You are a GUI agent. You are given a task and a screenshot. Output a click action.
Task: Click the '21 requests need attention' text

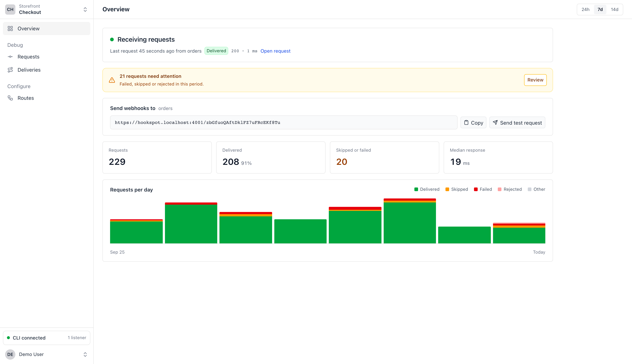click(150, 76)
